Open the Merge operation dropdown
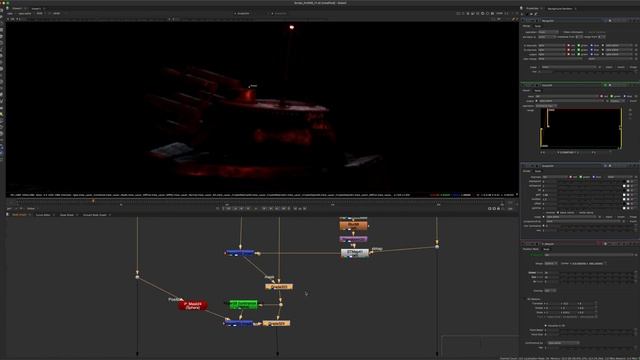640x360 pixels. (548, 32)
